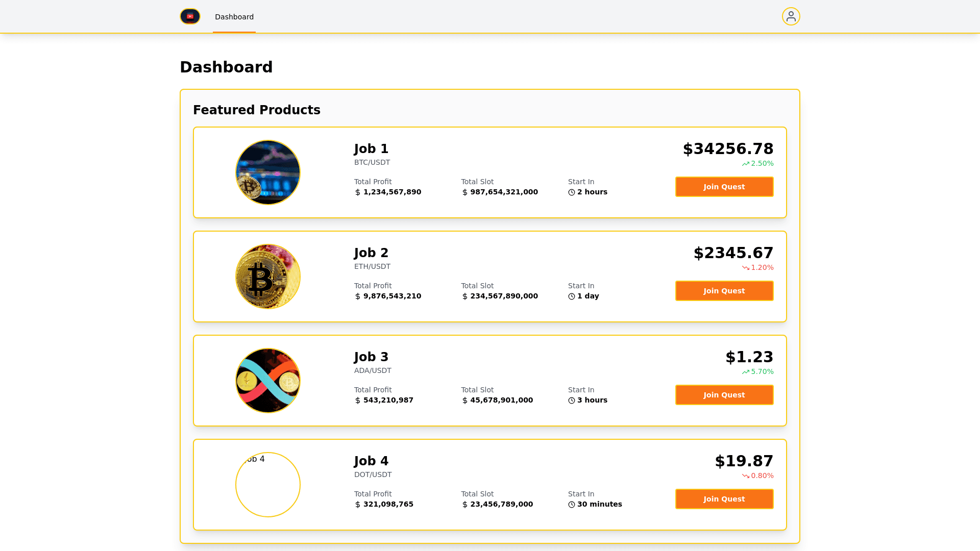Image resolution: width=980 pixels, height=551 pixels.
Task: Select the Dashboard navigation tab
Action: (234, 17)
